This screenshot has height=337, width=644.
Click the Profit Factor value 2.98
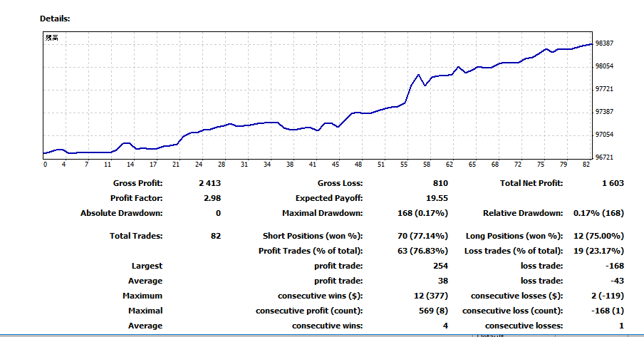point(212,198)
